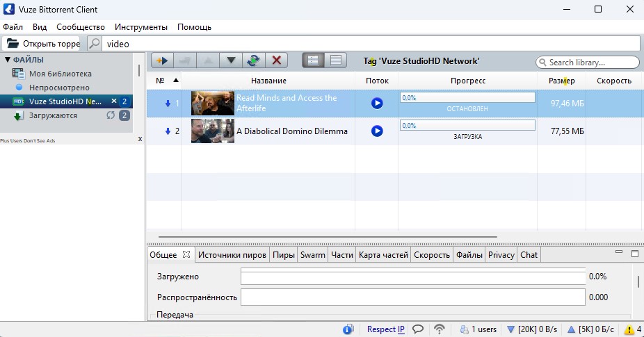Click the upload speed [5K] 0 Б/с indicator

tap(590, 329)
